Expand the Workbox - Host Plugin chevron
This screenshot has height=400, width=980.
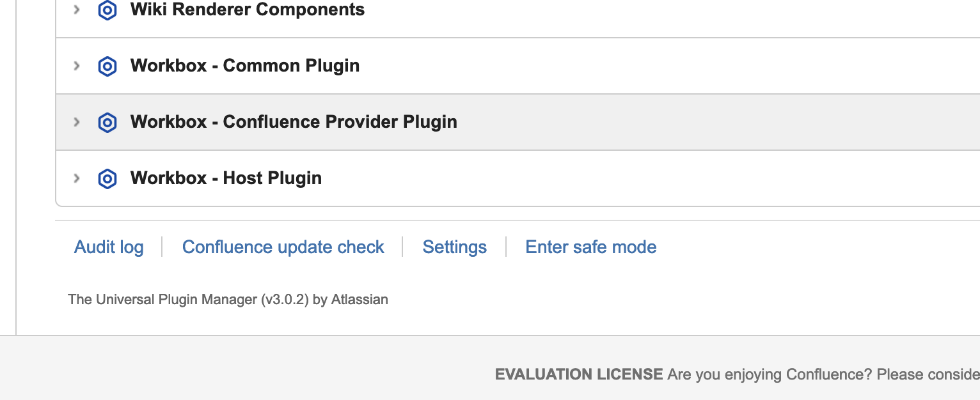pyautogui.click(x=76, y=178)
